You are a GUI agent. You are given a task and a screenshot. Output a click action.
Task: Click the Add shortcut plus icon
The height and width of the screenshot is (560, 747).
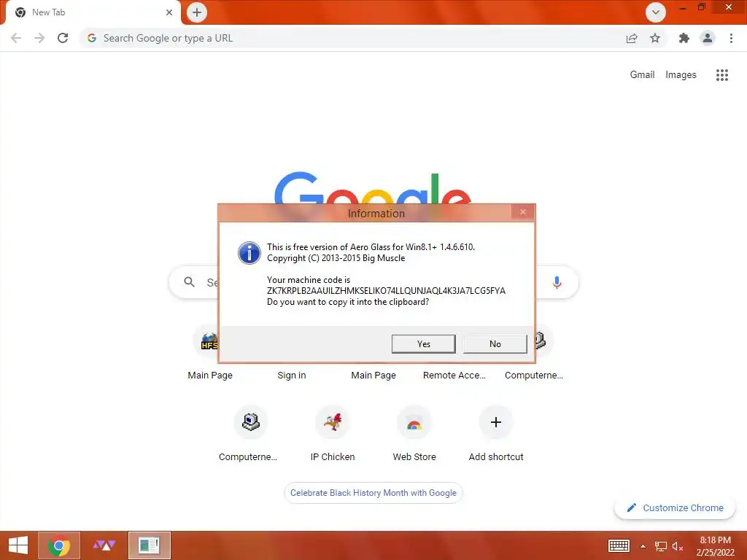tap(496, 422)
